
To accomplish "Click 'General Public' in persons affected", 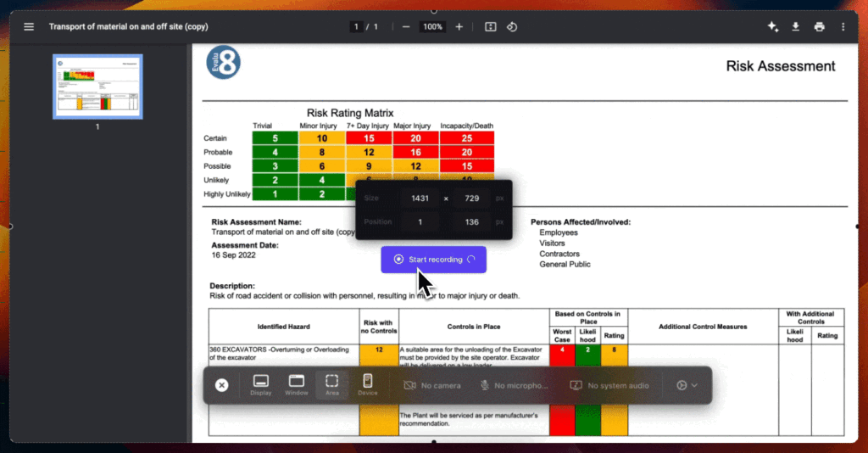I will pos(565,264).
